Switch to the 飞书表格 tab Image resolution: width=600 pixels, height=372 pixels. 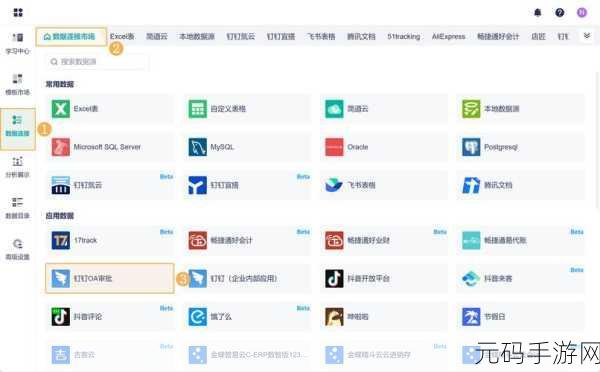(321, 36)
